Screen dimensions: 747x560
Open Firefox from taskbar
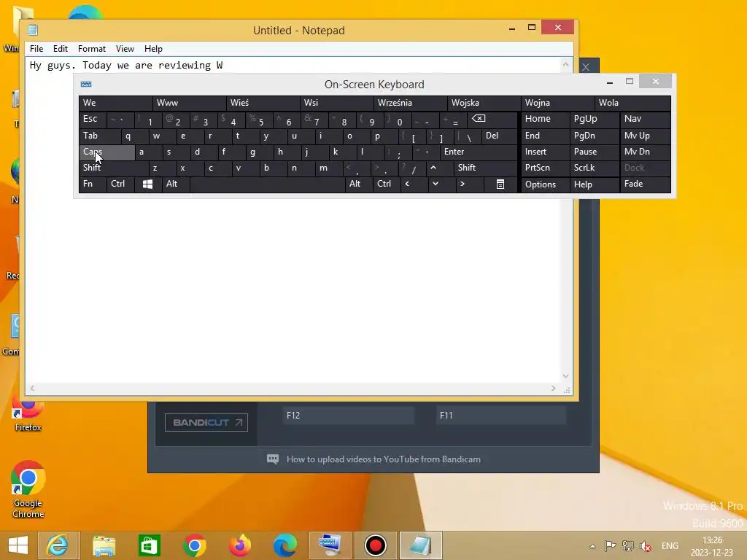239,545
